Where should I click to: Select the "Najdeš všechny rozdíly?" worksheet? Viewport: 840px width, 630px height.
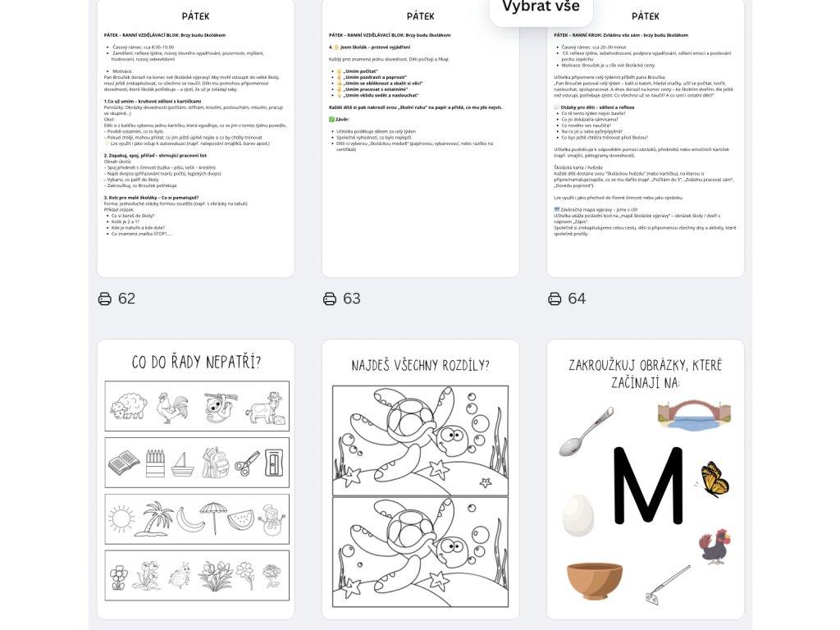pyautogui.click(x=421, y=479)
